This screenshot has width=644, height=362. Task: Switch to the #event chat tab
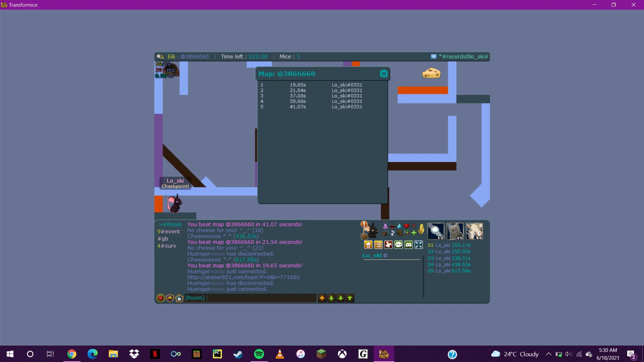coord(169,231)
